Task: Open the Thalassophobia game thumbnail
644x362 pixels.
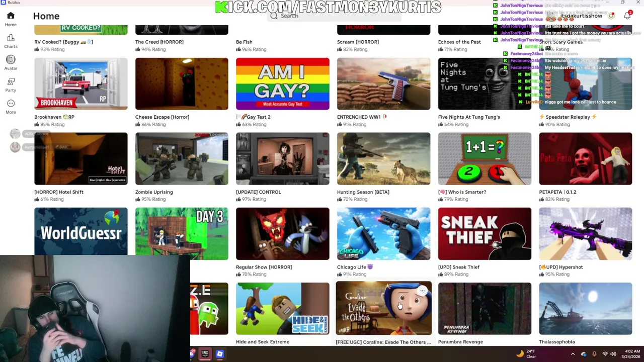Action: tap(586, 308)
